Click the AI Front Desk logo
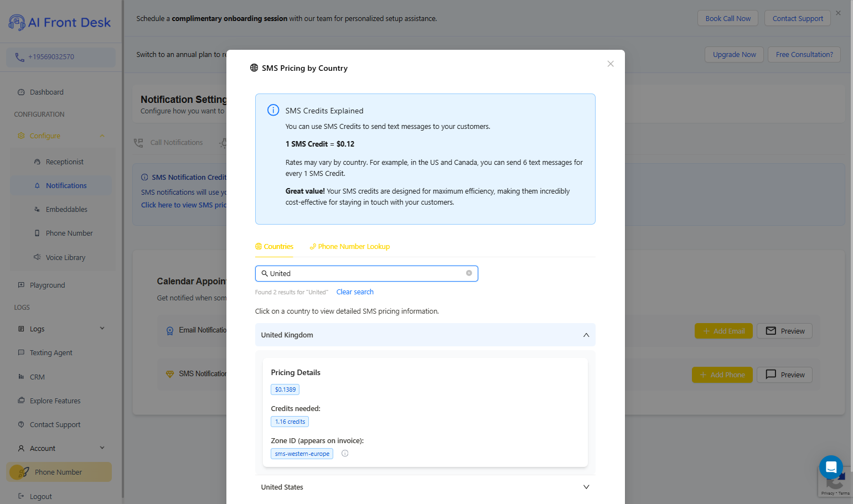The image size is (853, 504). [x=60, y=22]
